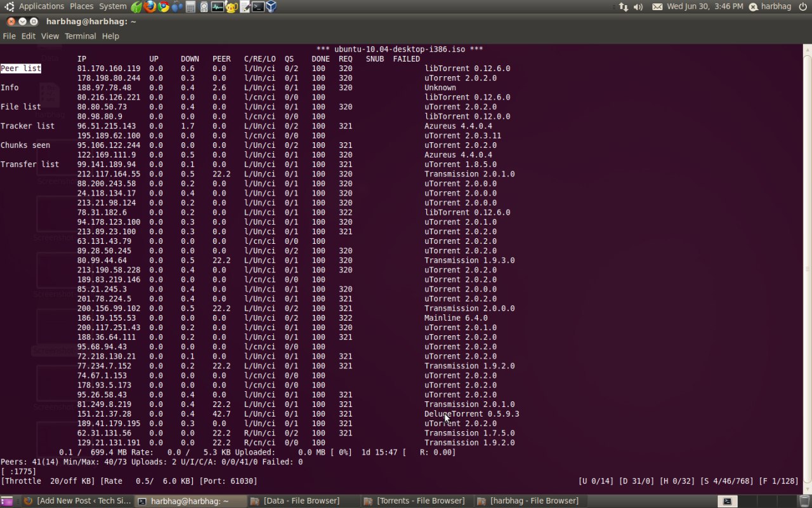Click the '[Throttle 20/off KB]' status text

(48, 481)
